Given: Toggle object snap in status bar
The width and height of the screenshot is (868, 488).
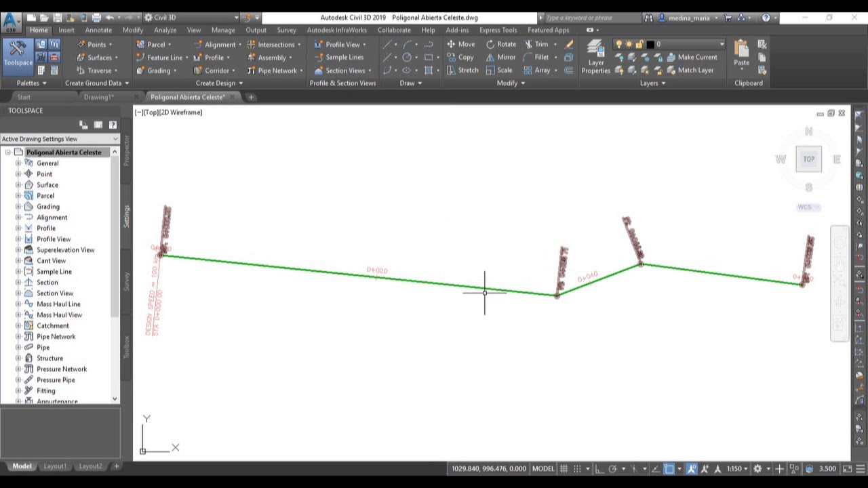Looking at the screenshot, I should pos(669,468).
